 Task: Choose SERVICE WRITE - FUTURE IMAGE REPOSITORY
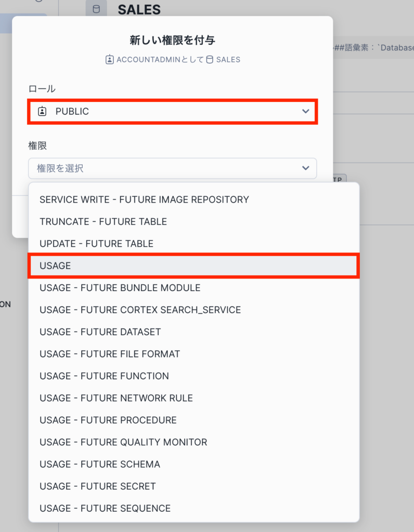[x=144, y=199]
